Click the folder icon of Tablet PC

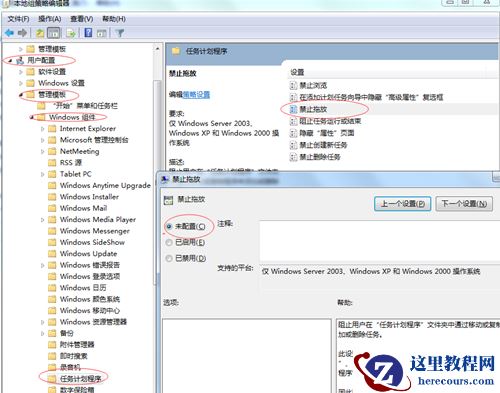click(x=52, y=174)
